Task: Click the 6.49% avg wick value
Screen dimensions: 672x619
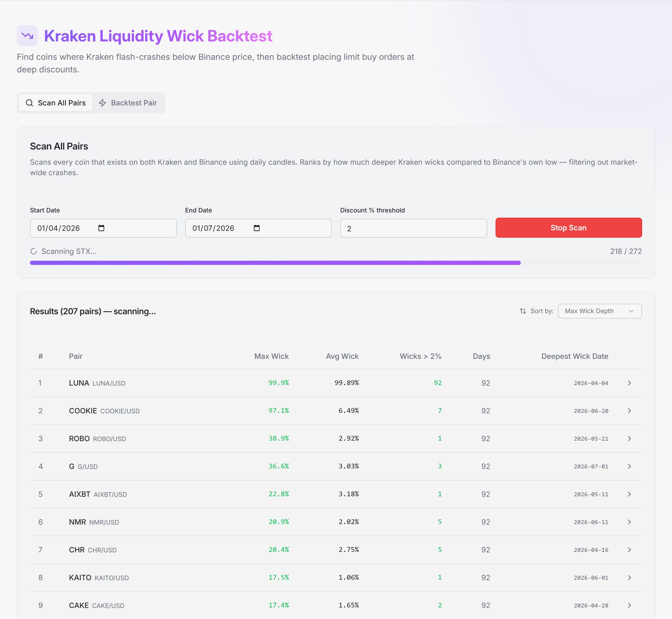Action: 349,411
